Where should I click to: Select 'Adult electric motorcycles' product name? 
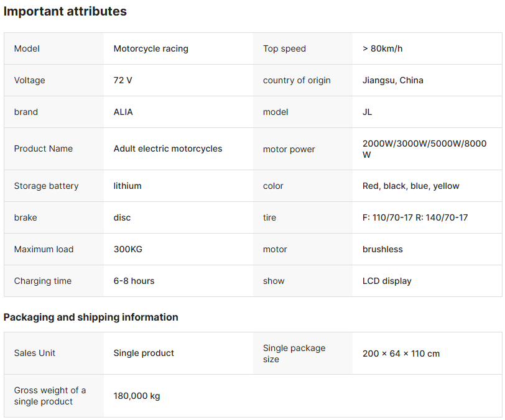tap(167, 148)
